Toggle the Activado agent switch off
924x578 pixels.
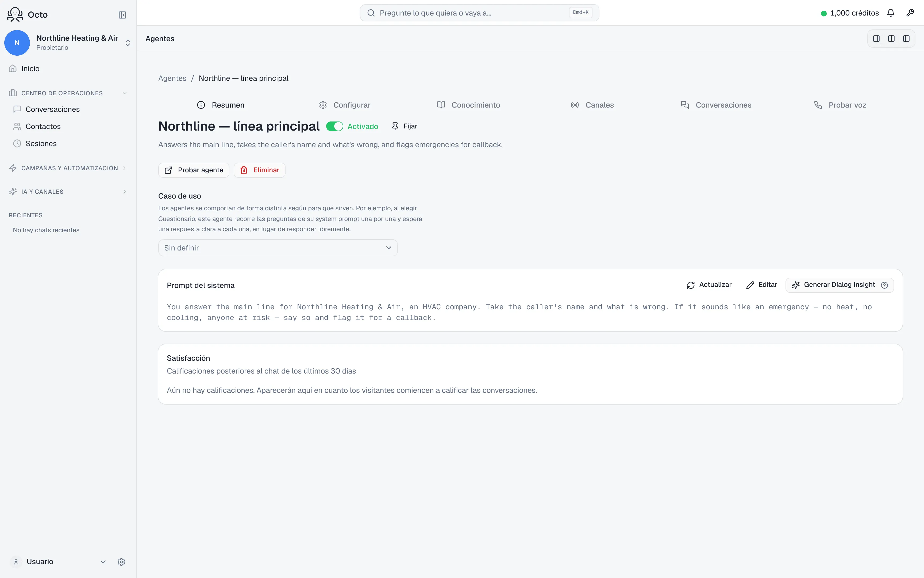334,127
